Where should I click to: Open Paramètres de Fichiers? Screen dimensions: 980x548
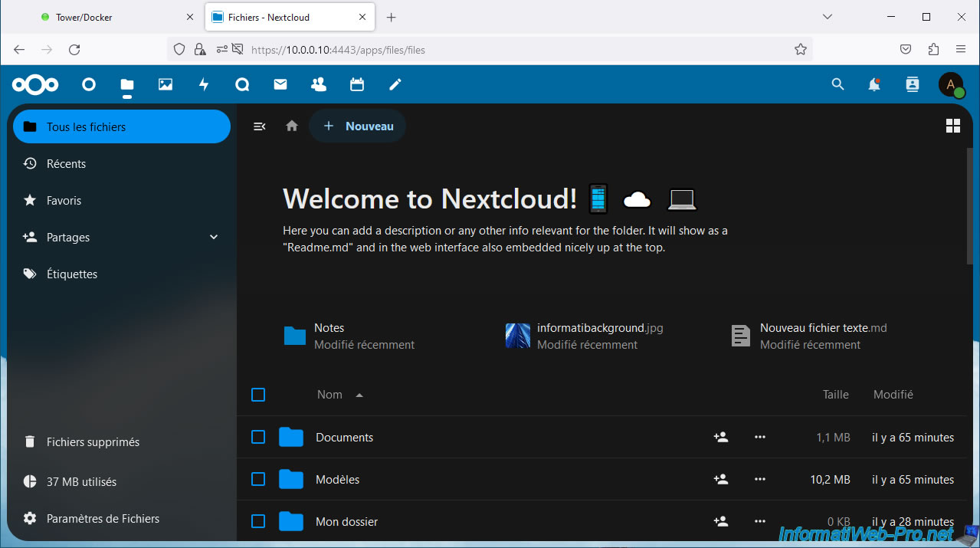pyautogui.click(x=103, y=519)
